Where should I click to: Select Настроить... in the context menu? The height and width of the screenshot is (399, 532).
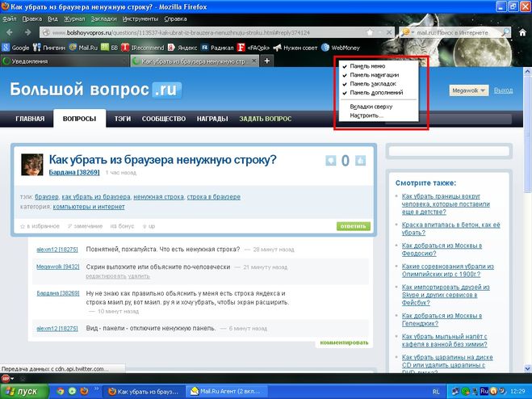coord(379,115)
